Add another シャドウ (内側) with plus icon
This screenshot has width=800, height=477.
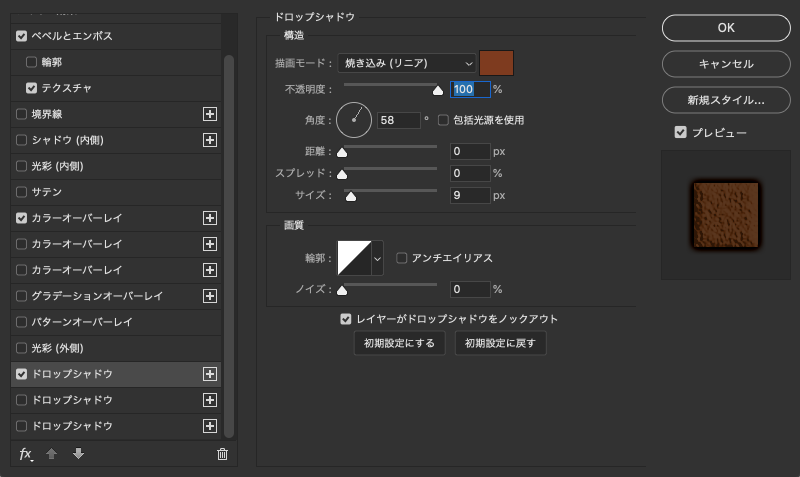pyautogui.click(x=210, y=140)
